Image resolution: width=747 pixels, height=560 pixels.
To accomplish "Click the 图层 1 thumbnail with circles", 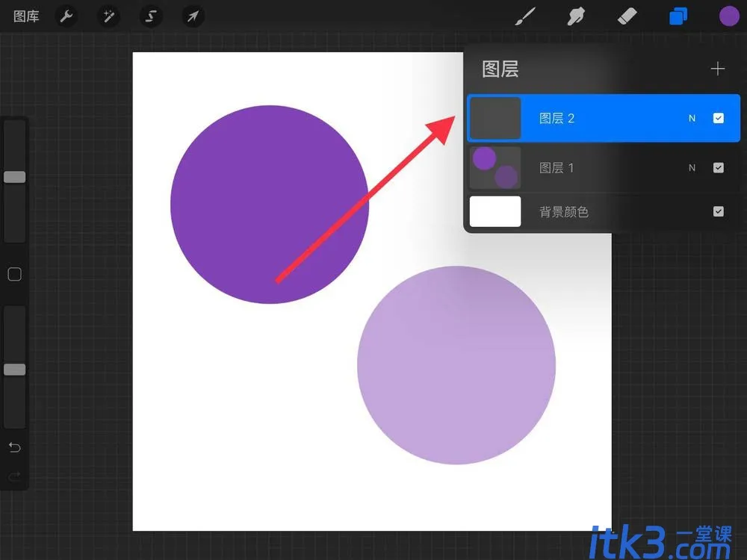I will (495, 167).
